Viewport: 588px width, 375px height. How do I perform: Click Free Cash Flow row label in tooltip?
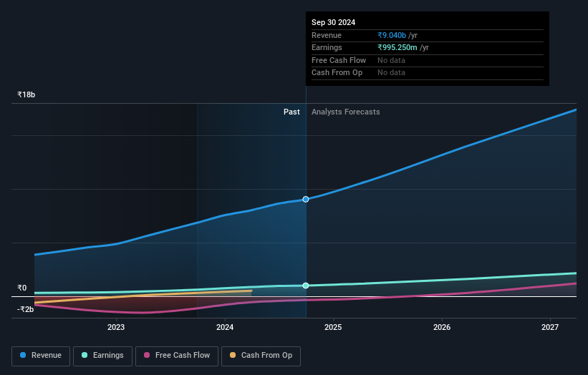tap(339, 60)
